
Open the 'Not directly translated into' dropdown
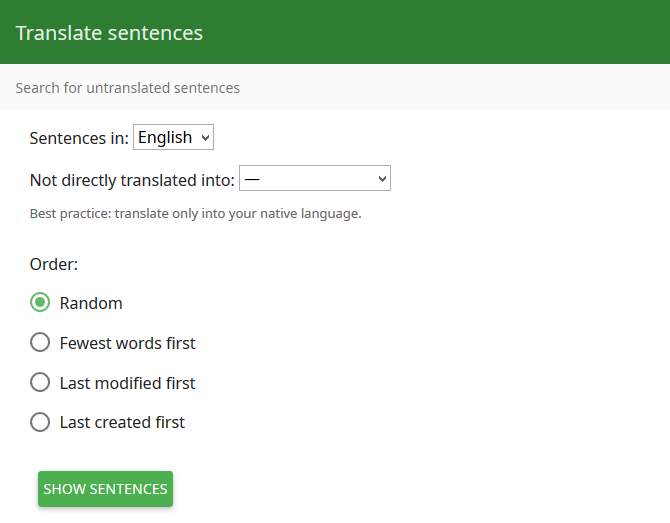pyautogui.click(x=314, y=178)
